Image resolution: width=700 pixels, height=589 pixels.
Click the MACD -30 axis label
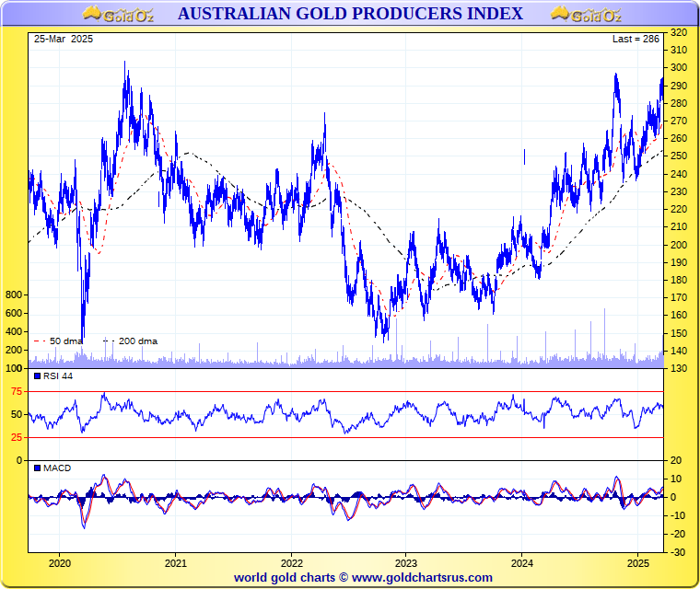678,552
